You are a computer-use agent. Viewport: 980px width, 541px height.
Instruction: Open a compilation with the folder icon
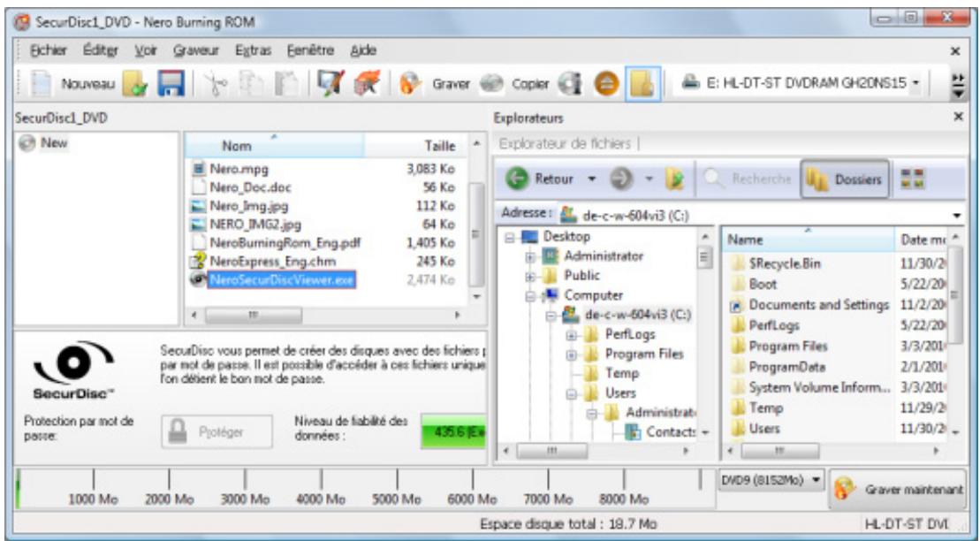tap(135, 83)
